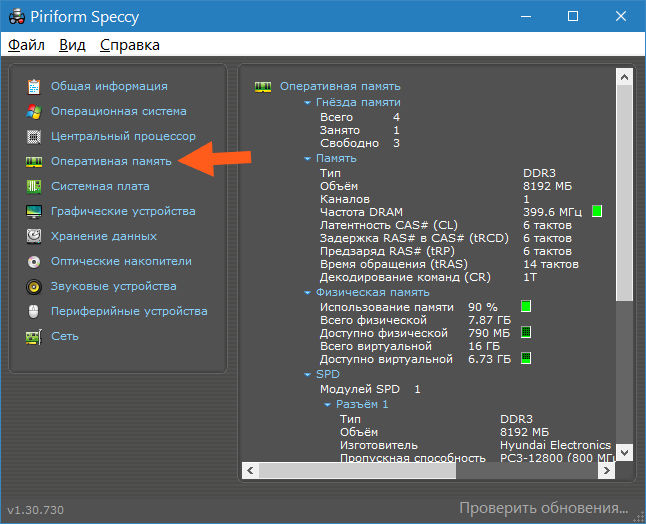
Task: Open Звуковые устройства section
Action: coord(114,287)
